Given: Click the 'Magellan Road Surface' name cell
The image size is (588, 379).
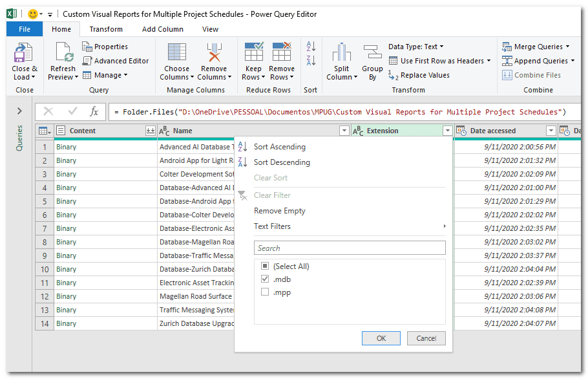Looking at the screenshot, I should coord(196,296).
